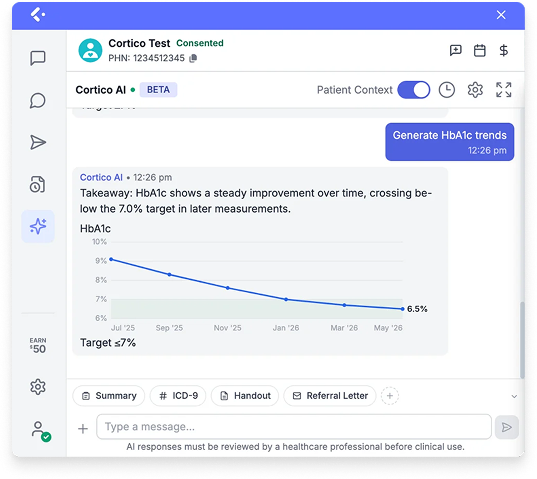Click the 6.5% data point on chart
This screenshot has height=479, width=537.
coord(403,309)
